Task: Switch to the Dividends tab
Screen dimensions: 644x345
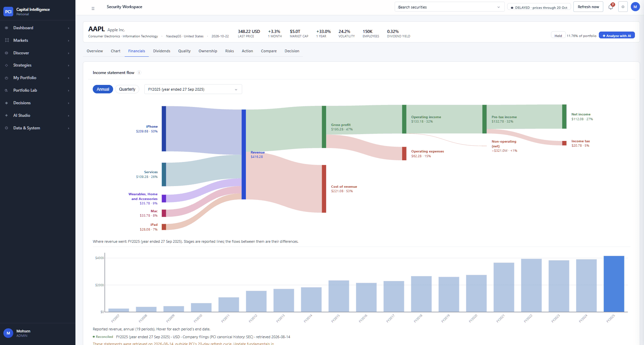Action: tap(162, 51)
